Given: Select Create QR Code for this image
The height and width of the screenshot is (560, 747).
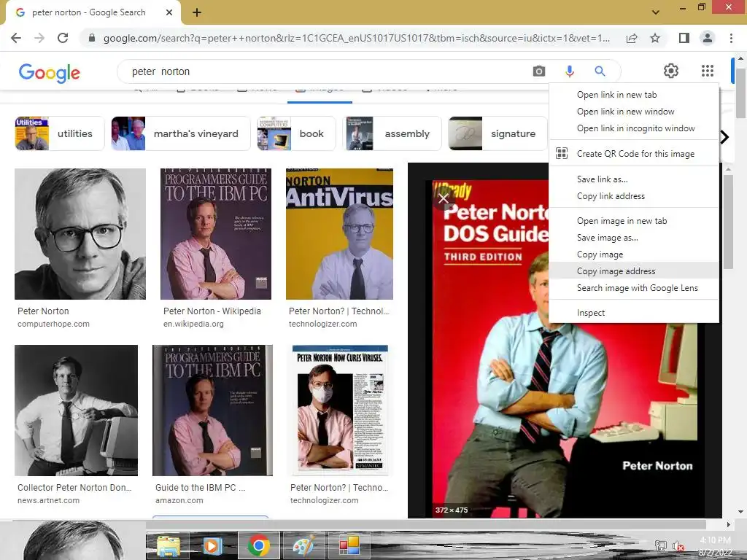Looking at the screenshot, I should 634,154.
